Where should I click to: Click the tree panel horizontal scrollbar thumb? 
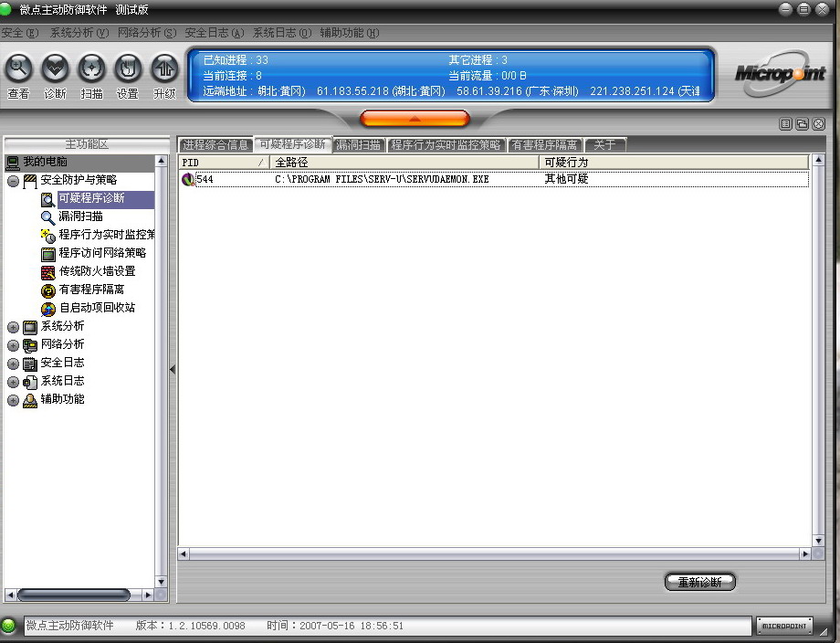tap(74, 595)
